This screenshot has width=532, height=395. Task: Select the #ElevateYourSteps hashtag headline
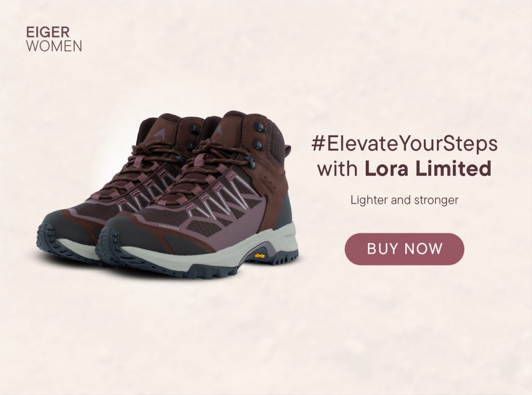pos(404,143)
